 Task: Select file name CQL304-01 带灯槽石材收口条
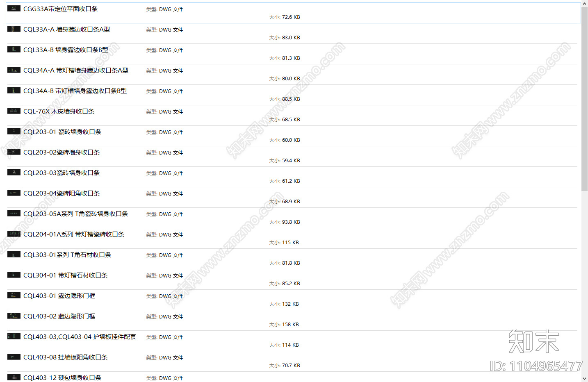coord(66,275)
